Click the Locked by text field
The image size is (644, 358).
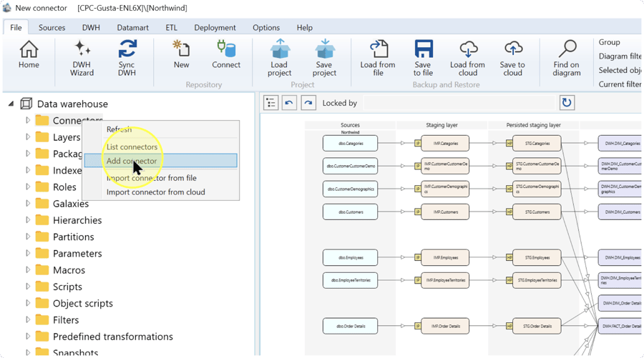coord(459,103)
